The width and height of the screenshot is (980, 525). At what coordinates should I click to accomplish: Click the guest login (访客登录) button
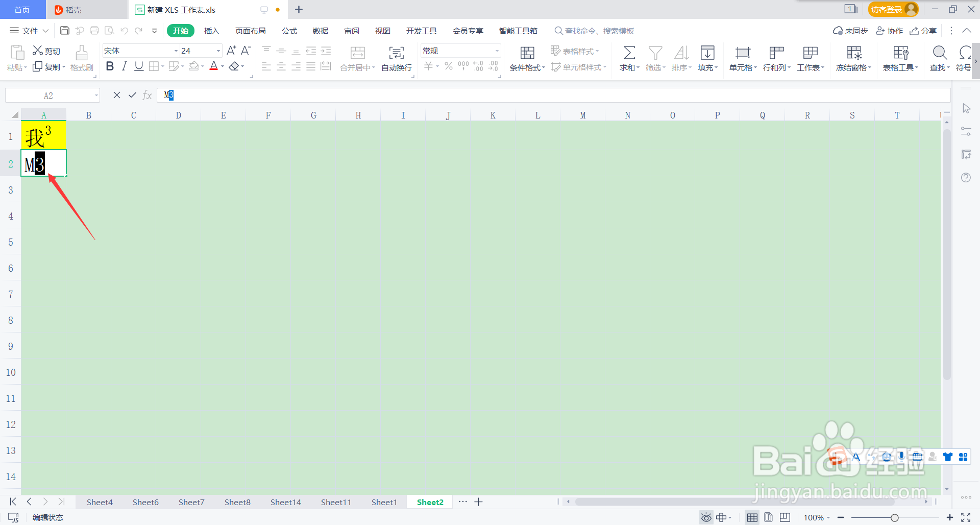point(893,9)
